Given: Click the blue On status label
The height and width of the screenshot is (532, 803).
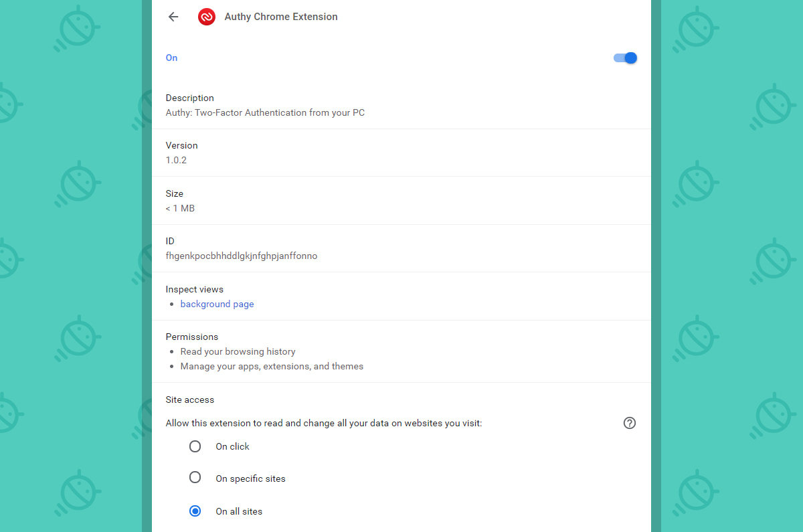Looking at the screenshot, I should [x=171, y=58].
